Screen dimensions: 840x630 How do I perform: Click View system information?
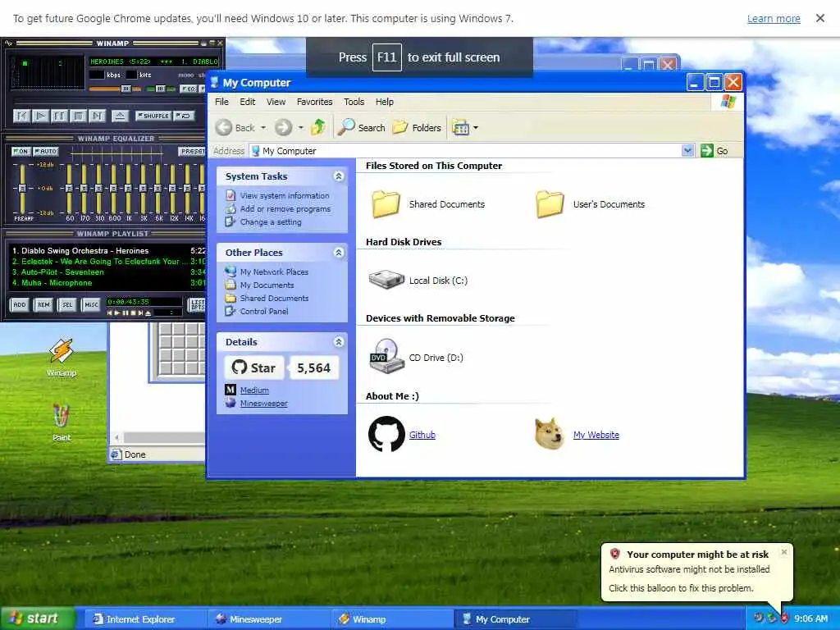point(277,195)
